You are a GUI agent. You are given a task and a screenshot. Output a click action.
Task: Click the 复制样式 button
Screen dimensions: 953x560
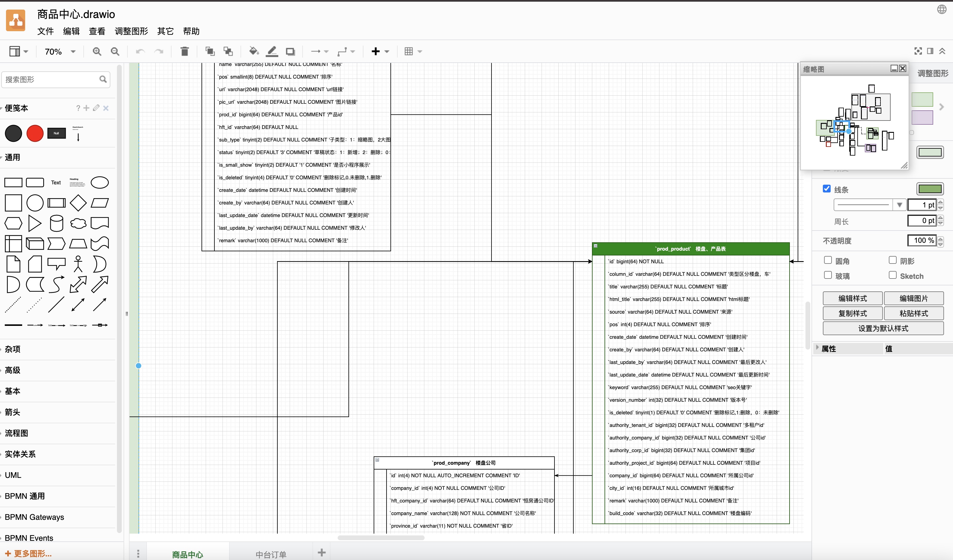(853, 314)
